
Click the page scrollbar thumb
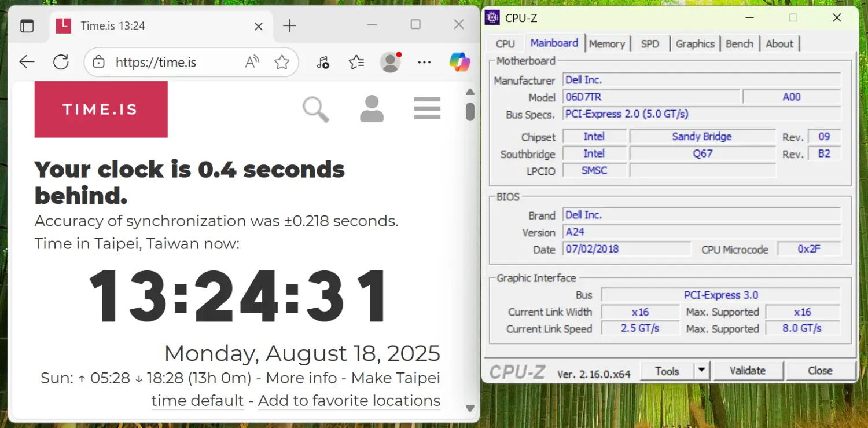tap(470, 112)
